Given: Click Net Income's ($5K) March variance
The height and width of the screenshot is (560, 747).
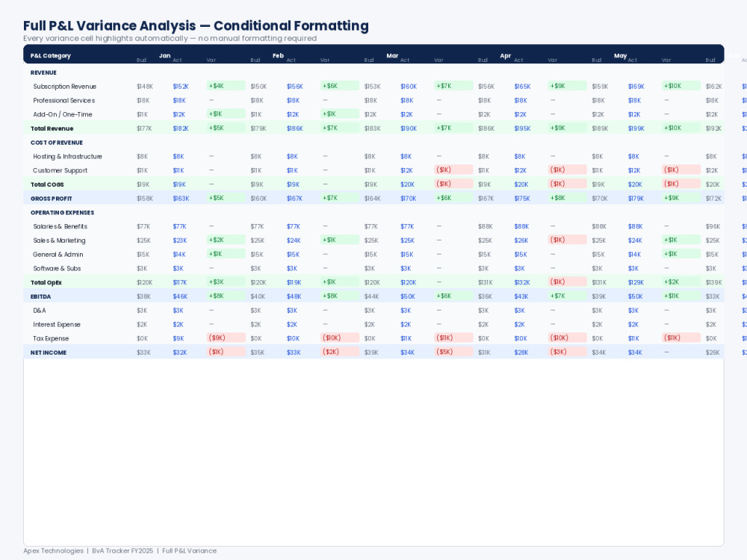Looking at the screenshot, I should 453,352.
